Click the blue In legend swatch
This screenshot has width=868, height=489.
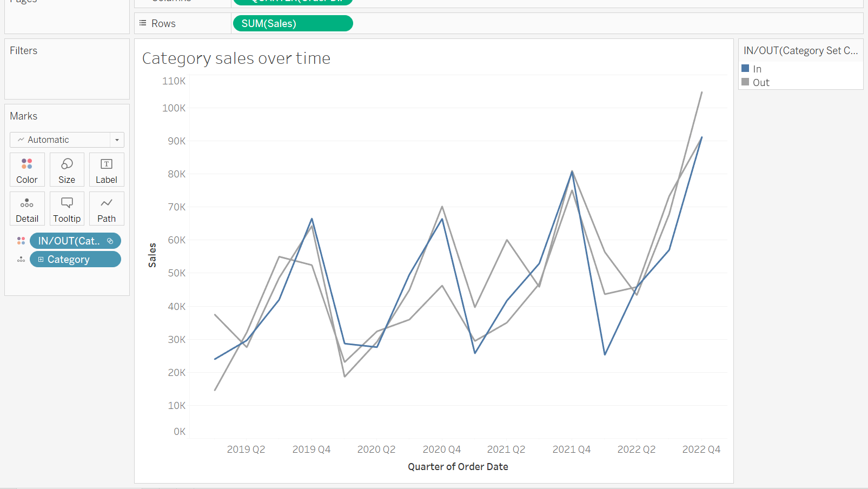745,68
